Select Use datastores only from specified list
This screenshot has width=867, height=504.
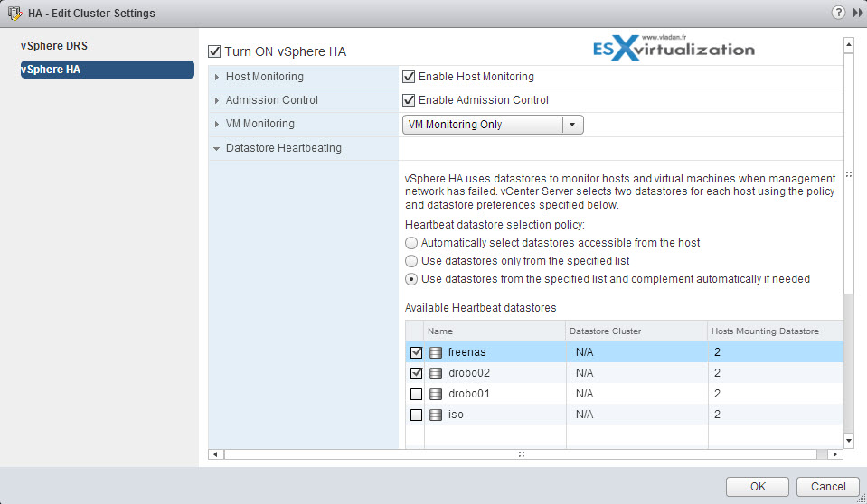[410, 261]
